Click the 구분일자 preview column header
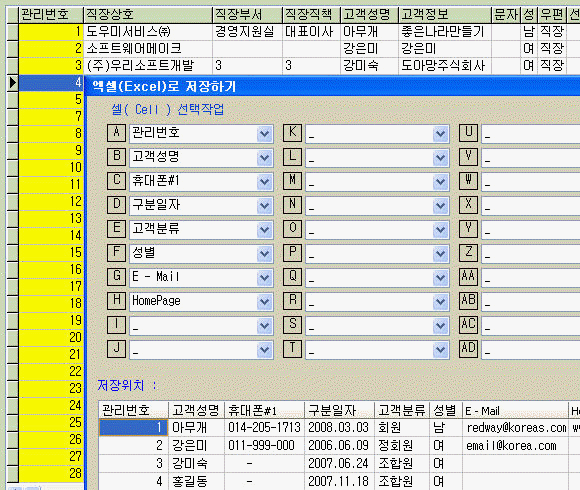 coord(339,410)
